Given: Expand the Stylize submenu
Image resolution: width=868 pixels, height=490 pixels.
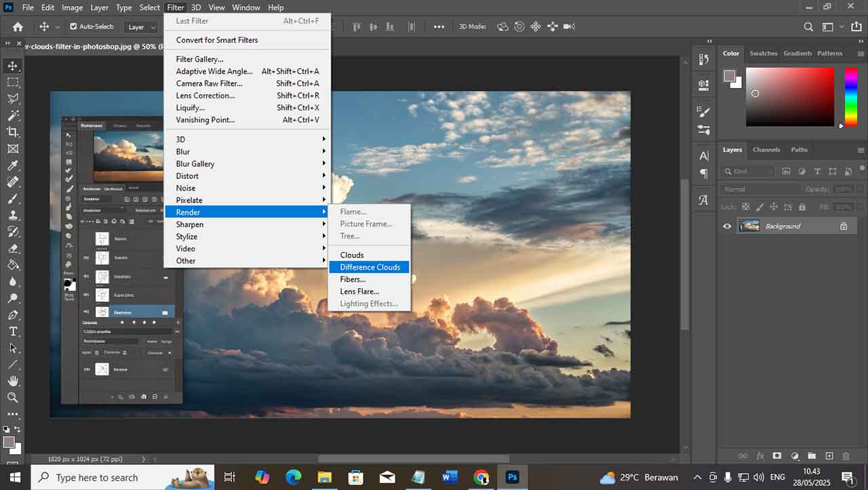Looking at the screenshot, I should [248, 237].
